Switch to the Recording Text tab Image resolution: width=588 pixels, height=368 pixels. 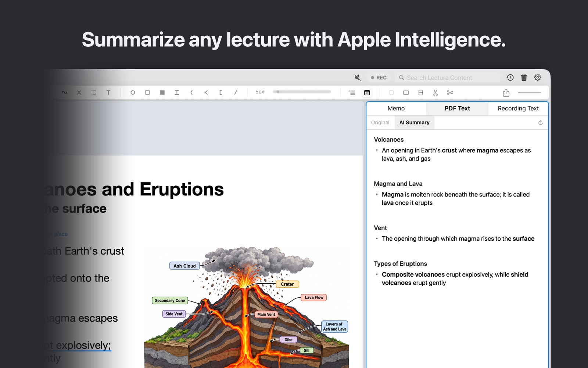click(518, 108)
